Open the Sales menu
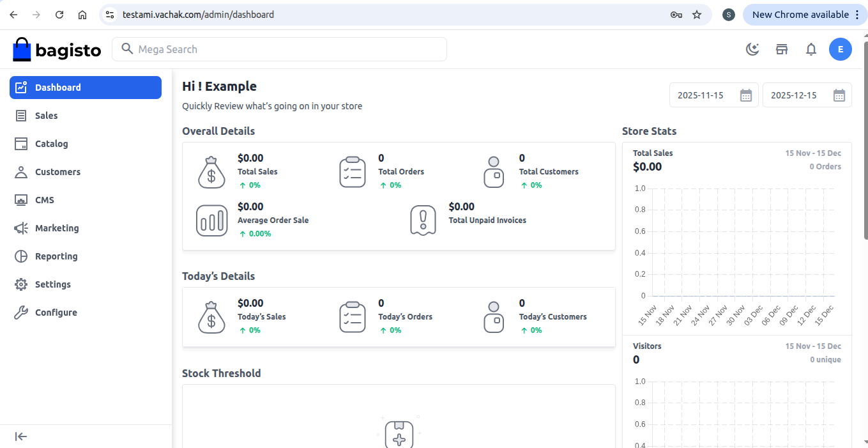The width and height of the screenshot is (868, 448). (46, 116)
